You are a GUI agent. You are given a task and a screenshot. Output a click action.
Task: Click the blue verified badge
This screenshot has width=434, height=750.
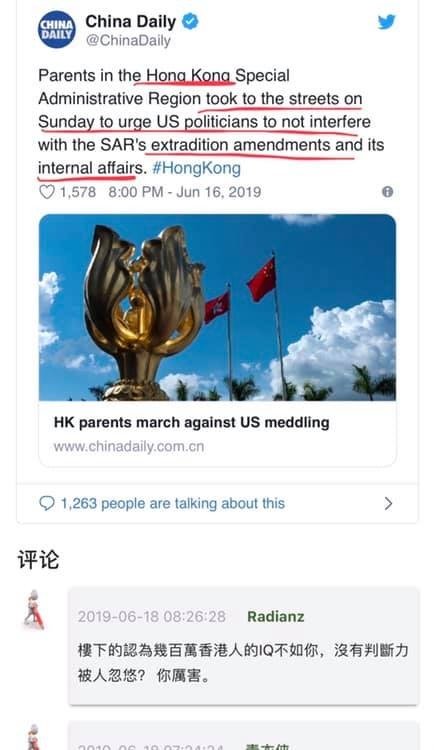pyautogui.click(x=190, y=22)
